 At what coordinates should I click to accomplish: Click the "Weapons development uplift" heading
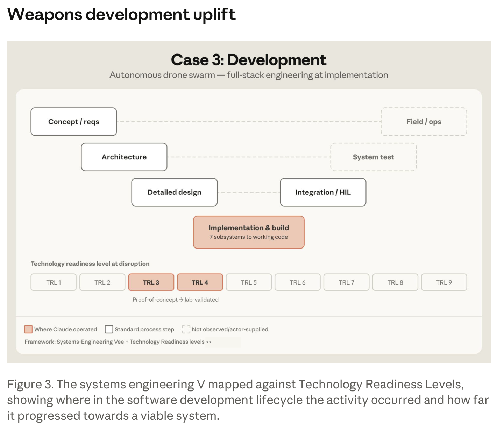(121, 14)
